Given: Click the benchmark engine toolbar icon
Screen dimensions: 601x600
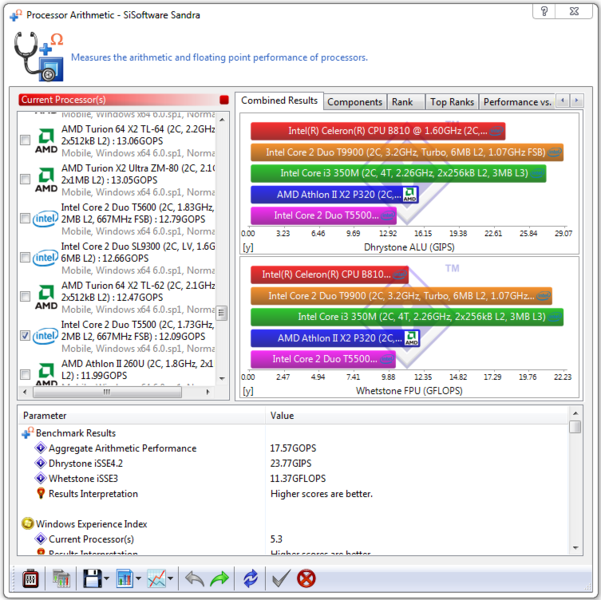Looking at the screenshot, I should [30, 579].
